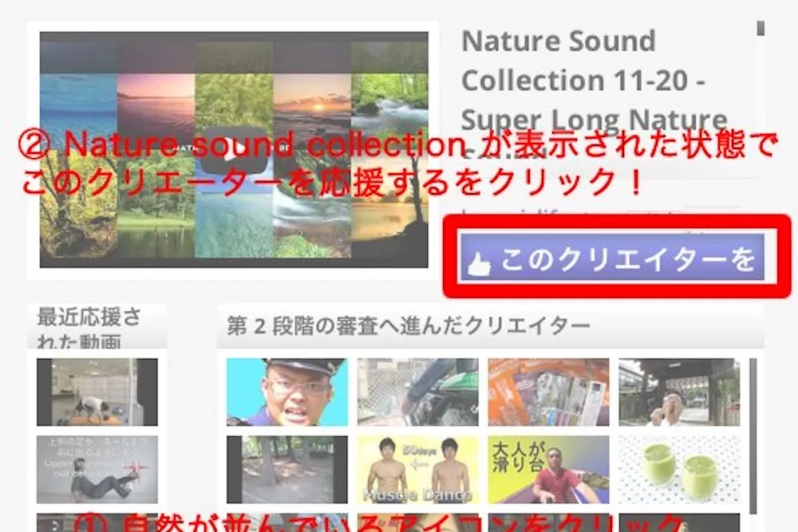Click the Muscle Dance video thumbnail
Viewport: 798px width, 532px height.
point(417,469)
